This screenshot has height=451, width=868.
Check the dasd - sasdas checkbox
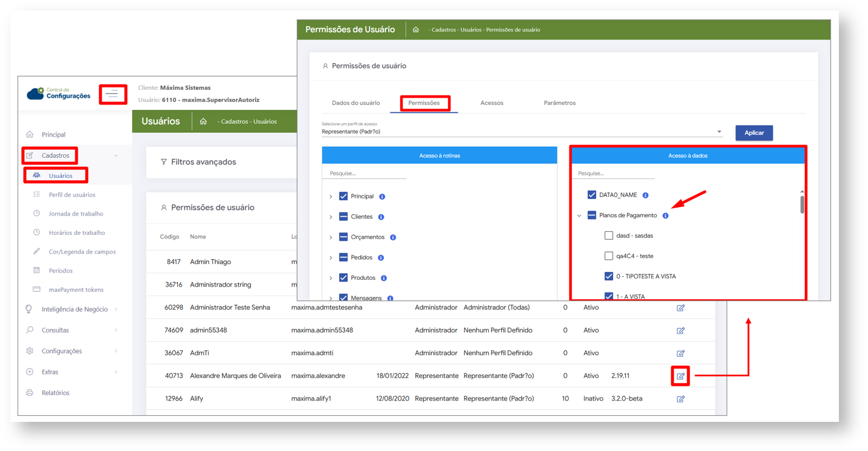609,236
